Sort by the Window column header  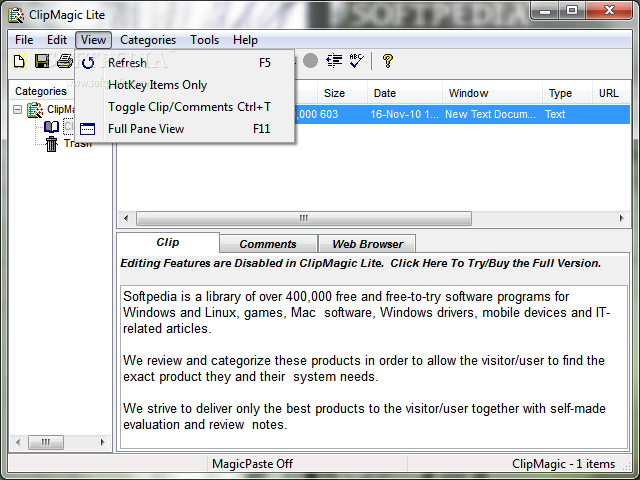pyautogui.click(x=492, y=93)
